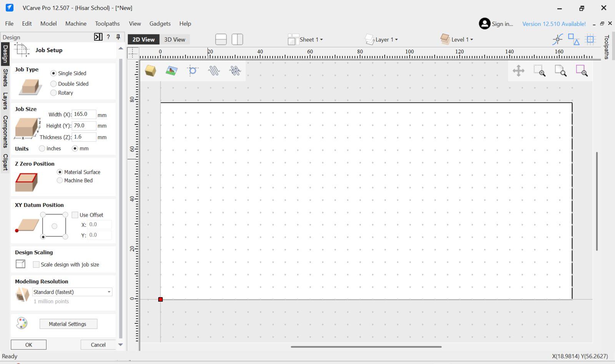Select Double Sided job type

53,84
